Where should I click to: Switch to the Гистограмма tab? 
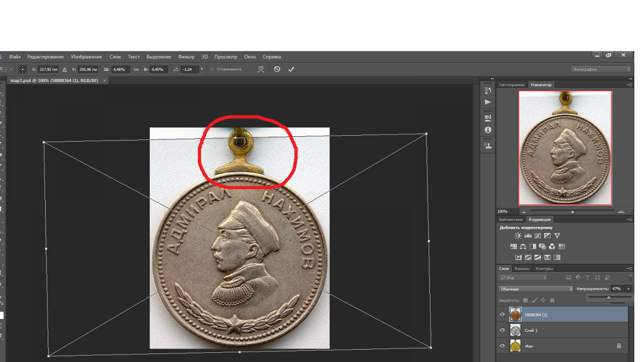511,85
